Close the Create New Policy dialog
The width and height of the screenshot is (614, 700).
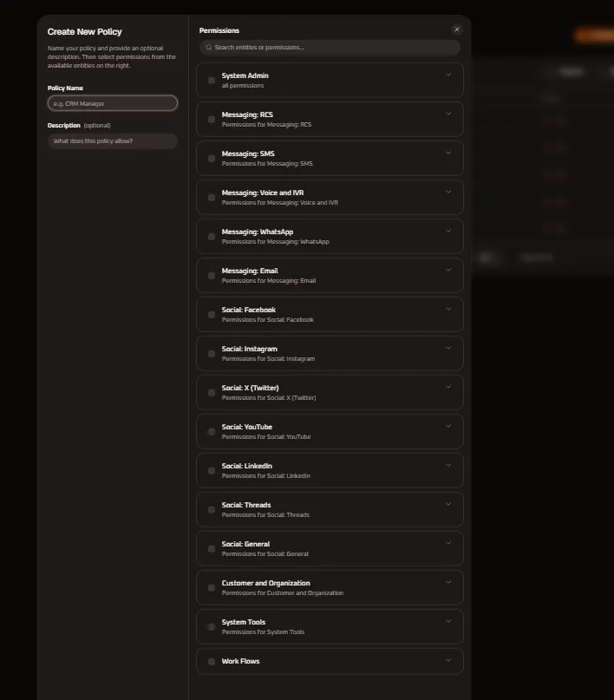[x=456, y=29]
